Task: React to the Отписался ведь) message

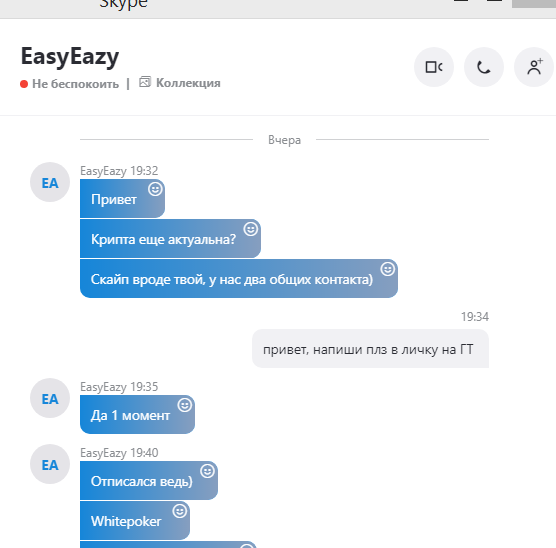Action: 207,471
